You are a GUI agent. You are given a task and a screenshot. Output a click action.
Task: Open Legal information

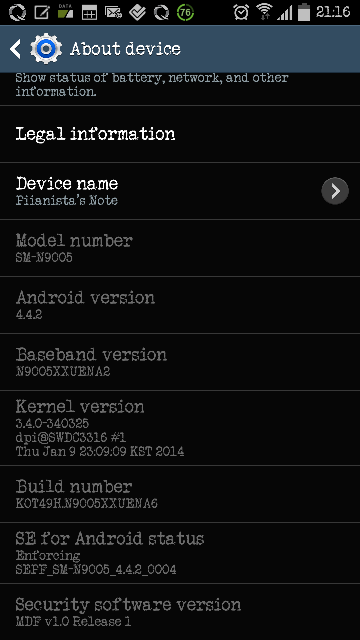[x=180, y=134]
